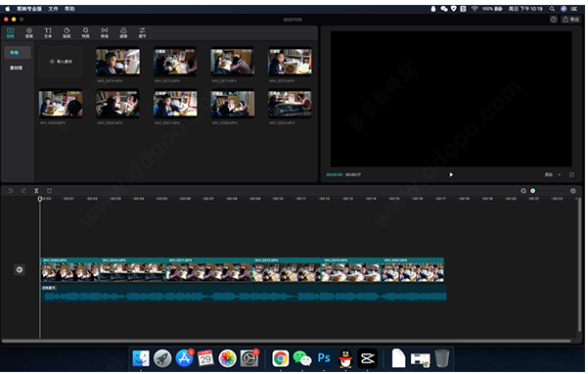Select Local (本地) in the media sidebar
The image size is (588, 374).
pos(18,53)
